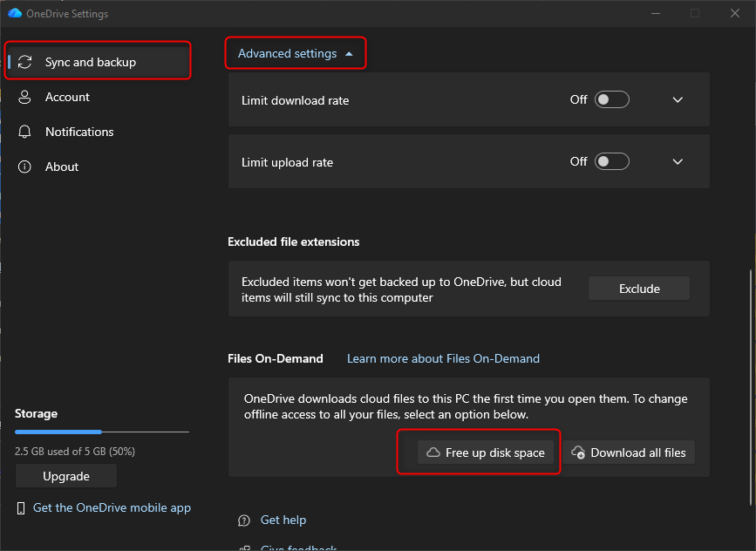Viewport: 756px width, 551px height.
Task: Click the Excluded items won't get backed up description
Action: [x=401, y=289]
